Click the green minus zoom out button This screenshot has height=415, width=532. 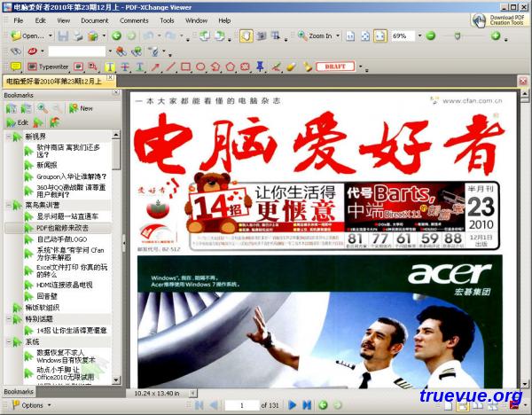[x=431, y=35]
